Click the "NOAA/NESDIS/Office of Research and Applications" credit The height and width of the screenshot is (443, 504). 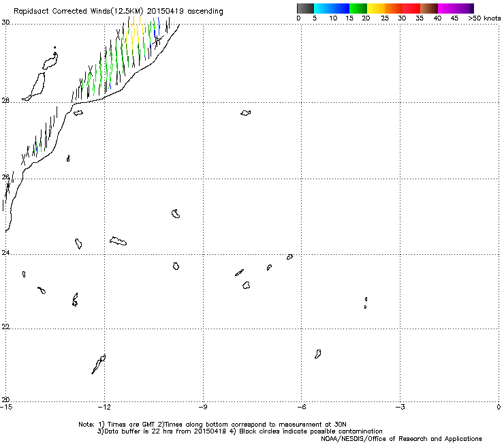[401, 439]
